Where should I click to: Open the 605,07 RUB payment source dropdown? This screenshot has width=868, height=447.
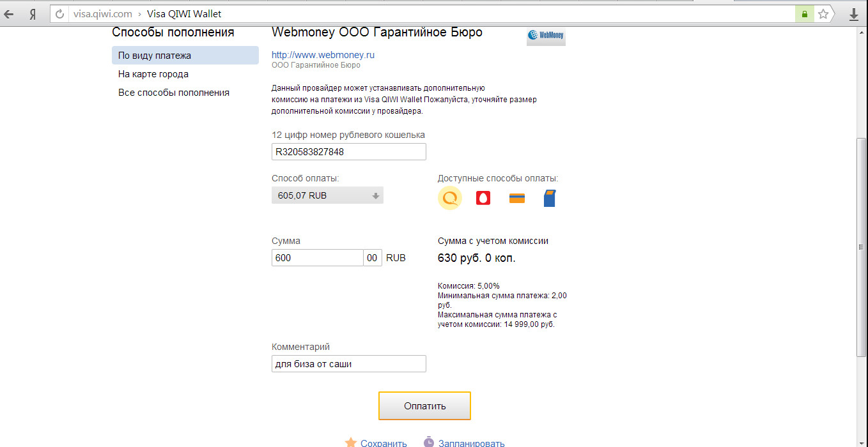click(x=327, y=195)
